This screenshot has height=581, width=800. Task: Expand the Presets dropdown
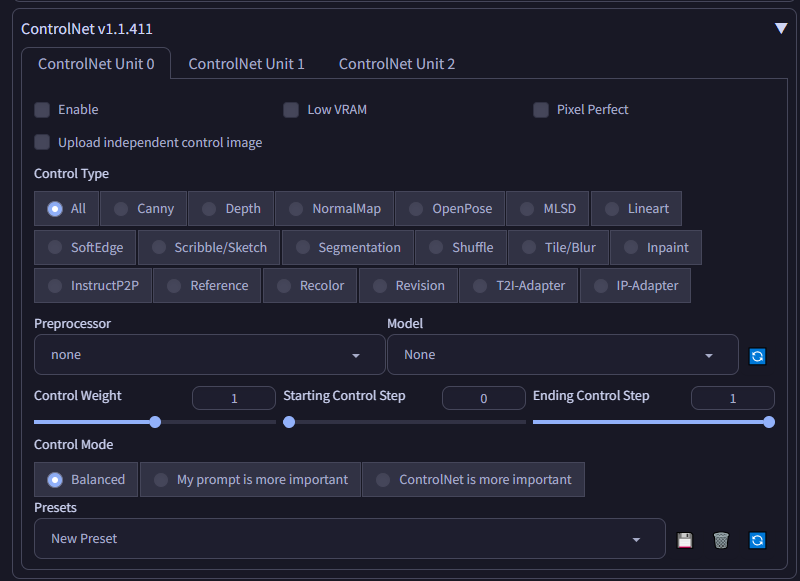(349, 539)
